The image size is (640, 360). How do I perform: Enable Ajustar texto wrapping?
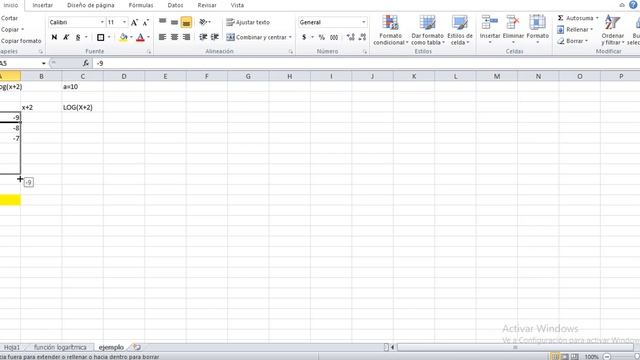(248, 22)
